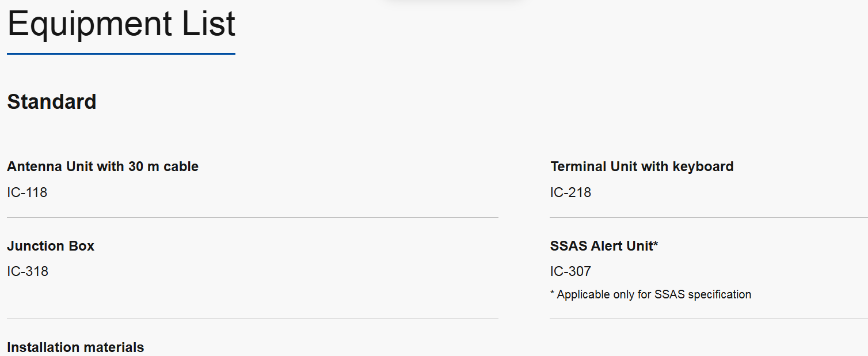Viewport: 868px width, 356px height.
Task: Select the IC-318 model number
Action: (x=28, y=271)
